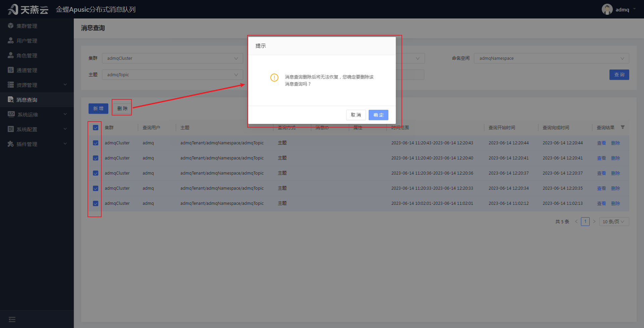This screenshot has height=328, width=644.
Task: Click 取消 to cancel the dialog
Action: click(x=356, y=115)
